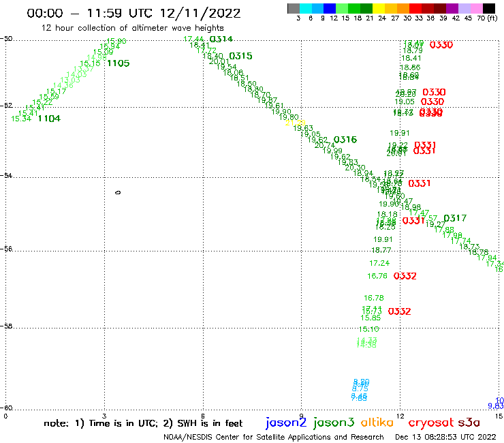Click the yellow 24 ft legend swatch
504x443 pixels.
point(379,8)
